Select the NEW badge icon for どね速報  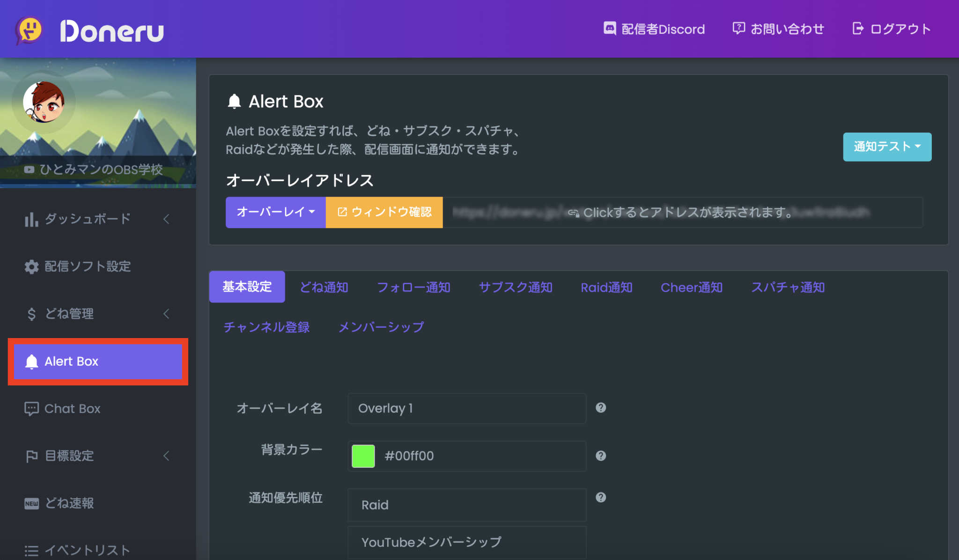point(31,503)
